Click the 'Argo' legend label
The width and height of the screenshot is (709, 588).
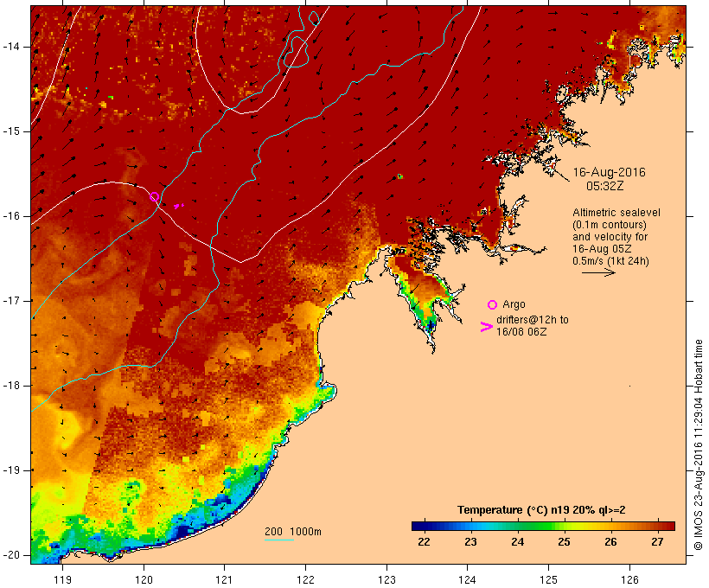[514, 304]
